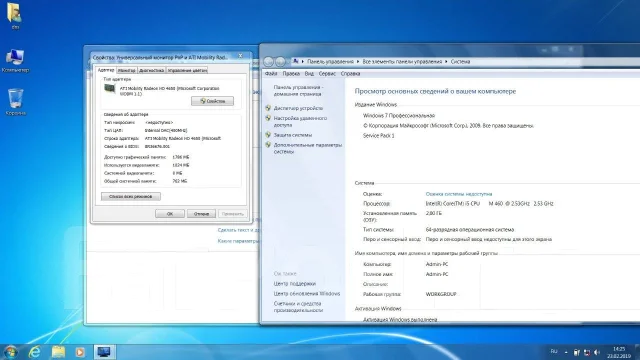Image resolution: width=640 pixels, height=360 pixels.
Task: Open Панель управления - домашняя страница link
Action: pyautogui.click(x=298, y=91)
